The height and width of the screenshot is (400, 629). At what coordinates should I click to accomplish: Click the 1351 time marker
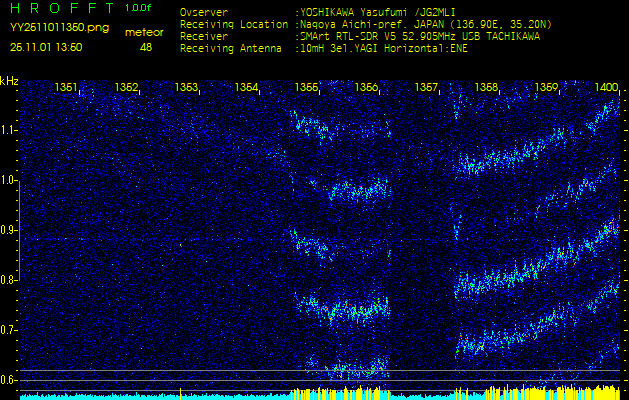tap(67, 88)
